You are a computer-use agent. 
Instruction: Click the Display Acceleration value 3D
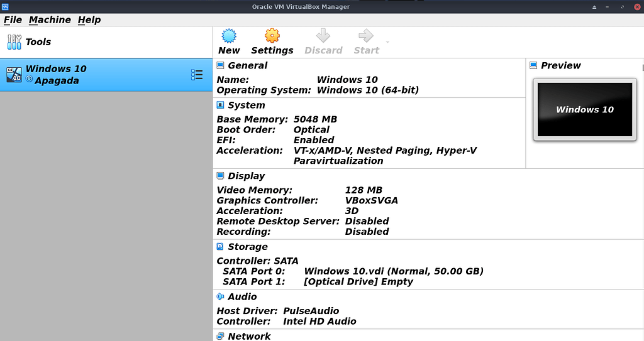pos(352,211)
